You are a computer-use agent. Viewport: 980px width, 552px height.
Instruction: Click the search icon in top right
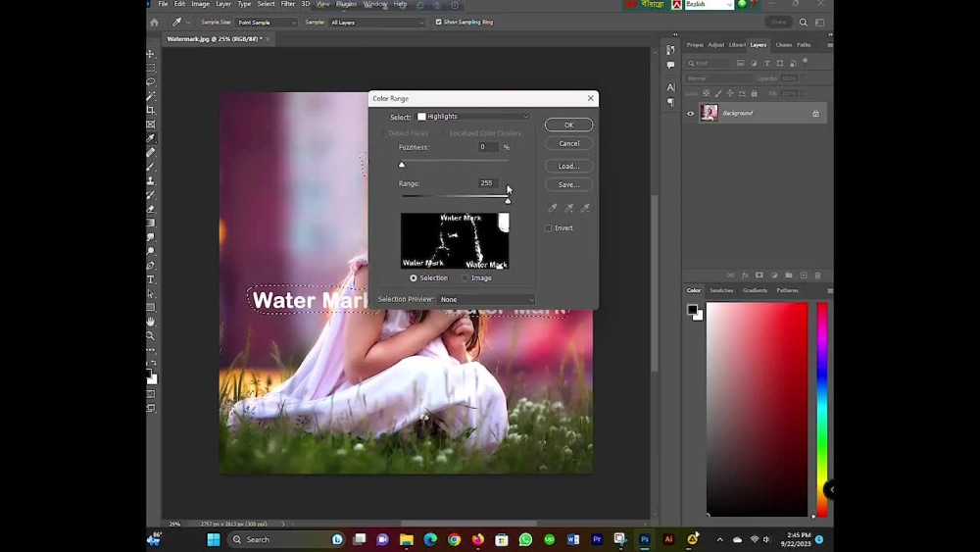[x=804, y=22]
